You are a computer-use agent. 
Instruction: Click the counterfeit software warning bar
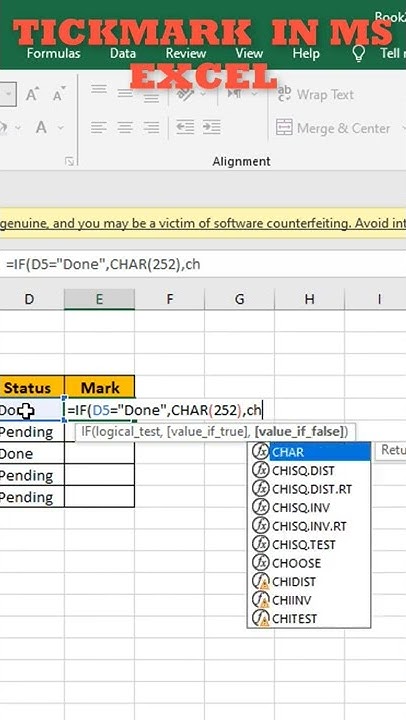tap(203, 223)
